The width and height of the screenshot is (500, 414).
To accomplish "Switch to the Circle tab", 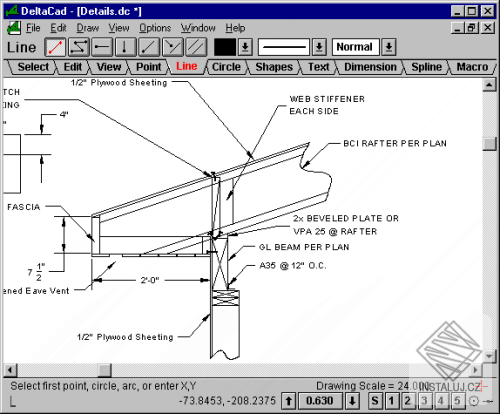I will [226, 67].
